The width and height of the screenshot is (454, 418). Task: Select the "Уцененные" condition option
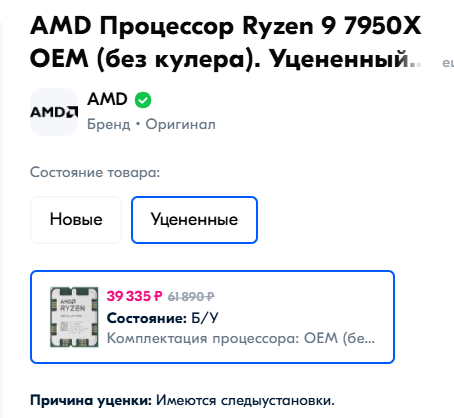coord(194,220)
